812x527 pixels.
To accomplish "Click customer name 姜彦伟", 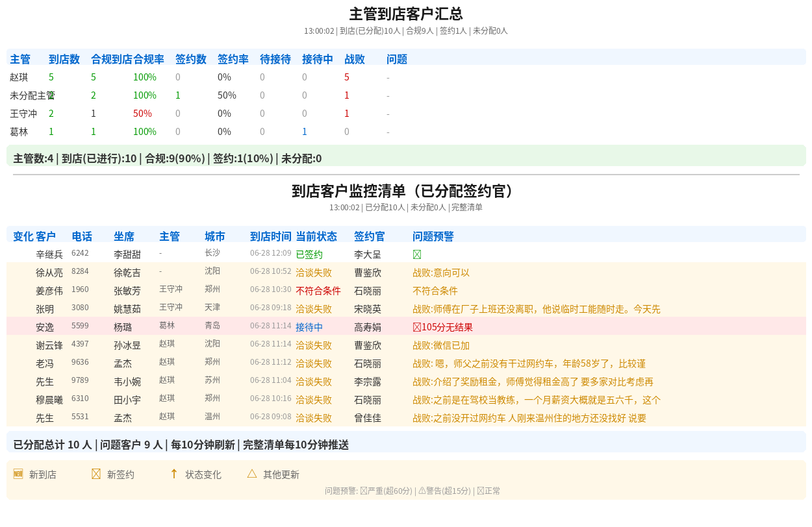I will [49, 291].
